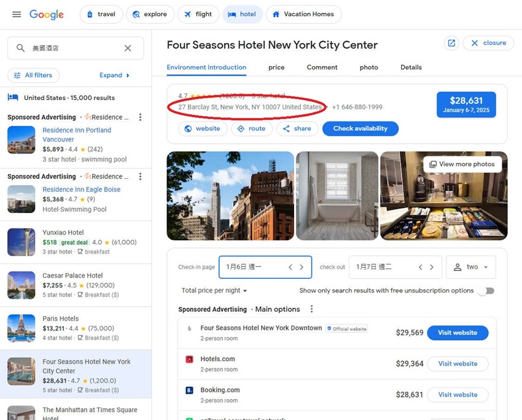Close the hotel detail panel
The width and height of the screenshot is (522, 420).
coord(488,43)
